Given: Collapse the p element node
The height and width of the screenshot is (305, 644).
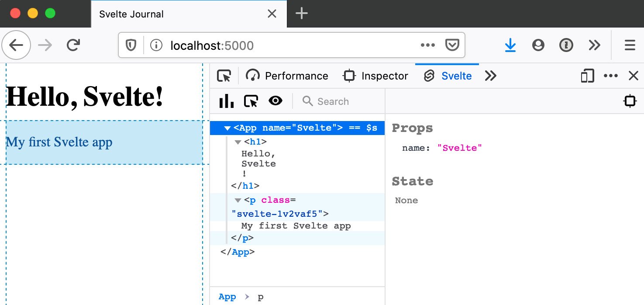Looking at the screenshot, I should point(238,201).
